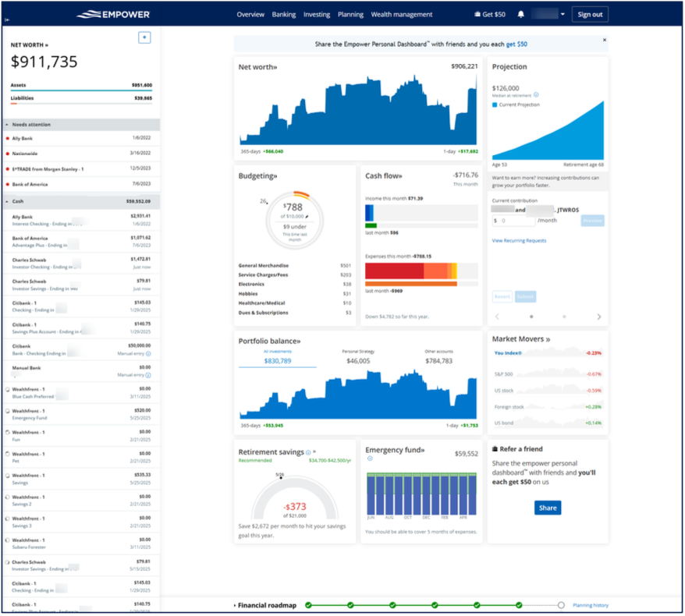This screenshot has width=685, height=616.
Task: Click the retirement savings gauge
Action: coord(295,497)
